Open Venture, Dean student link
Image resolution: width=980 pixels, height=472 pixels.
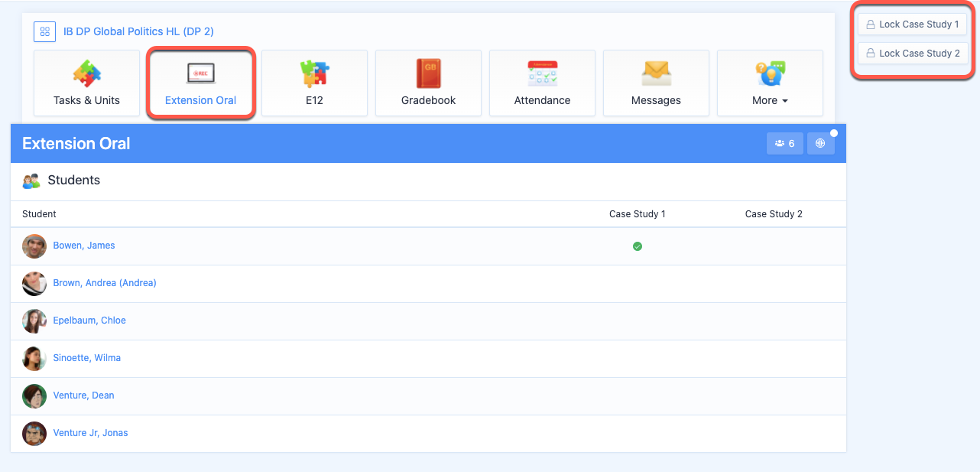pos(83,396)
